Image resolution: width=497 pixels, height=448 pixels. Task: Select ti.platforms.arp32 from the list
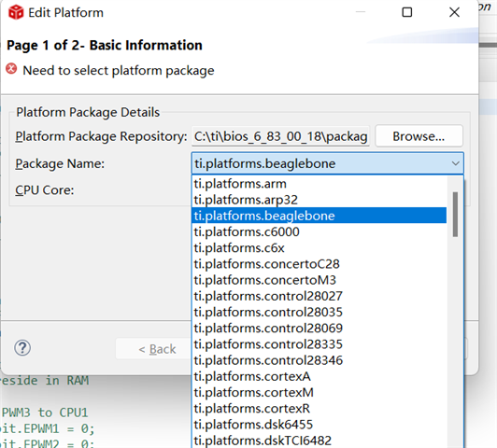click(319, 200)
